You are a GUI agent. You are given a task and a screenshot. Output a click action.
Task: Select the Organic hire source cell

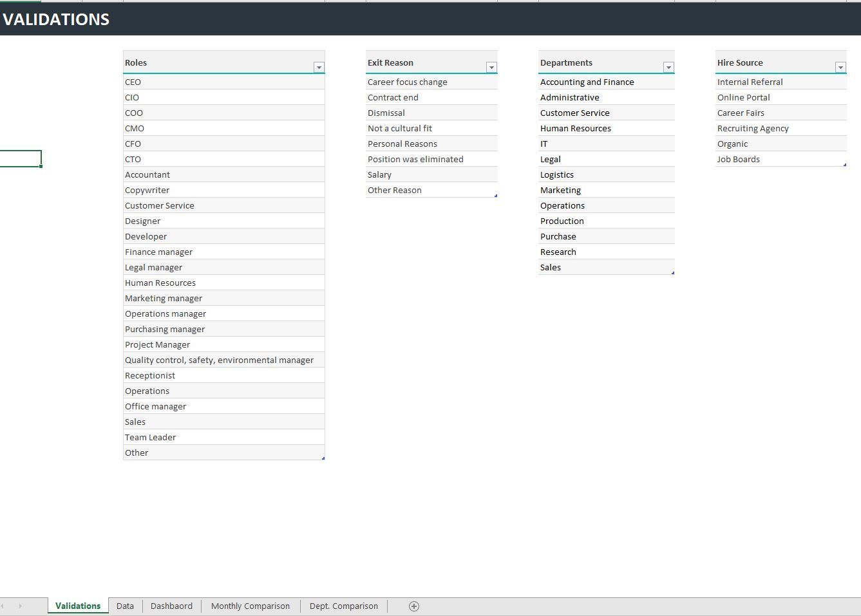[x=781, y=144]
